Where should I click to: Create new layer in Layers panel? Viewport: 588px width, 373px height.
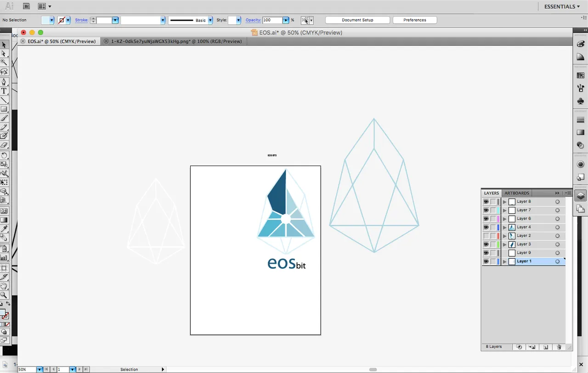coord(546,347)
